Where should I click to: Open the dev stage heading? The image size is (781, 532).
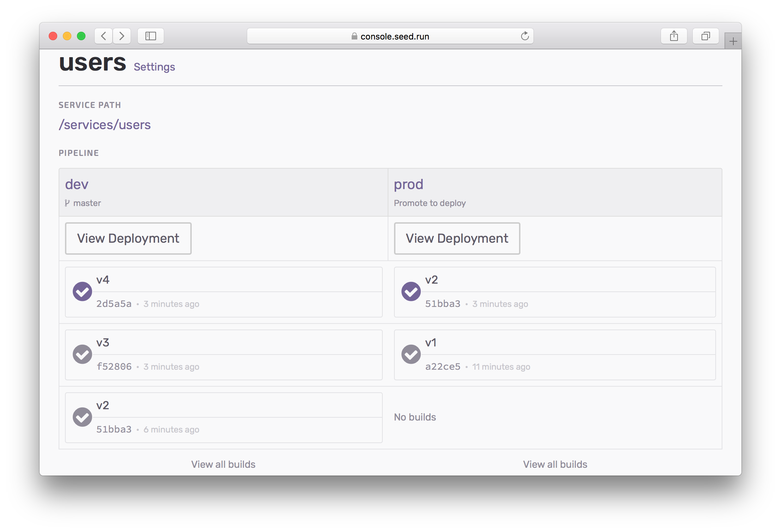tap(77, 185)
